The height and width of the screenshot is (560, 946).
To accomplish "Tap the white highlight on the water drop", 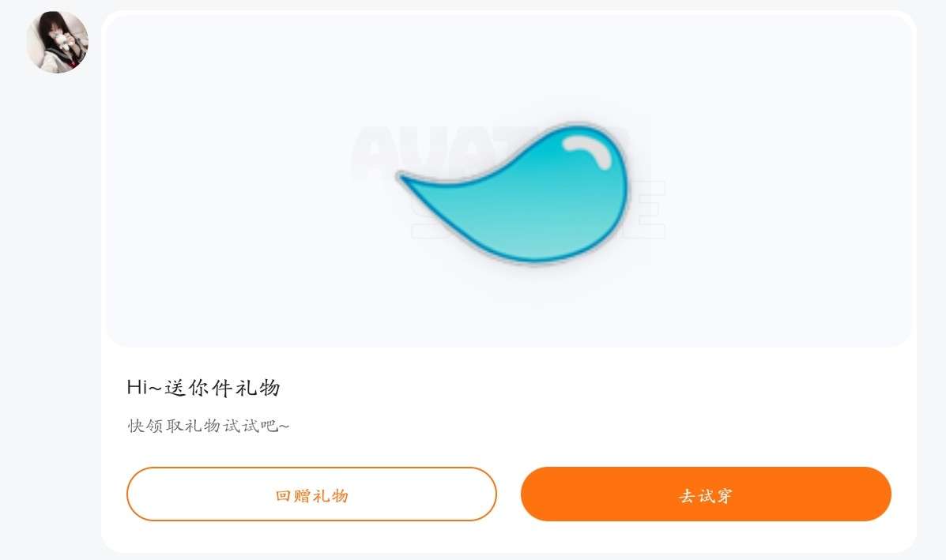I will (587, 149).
